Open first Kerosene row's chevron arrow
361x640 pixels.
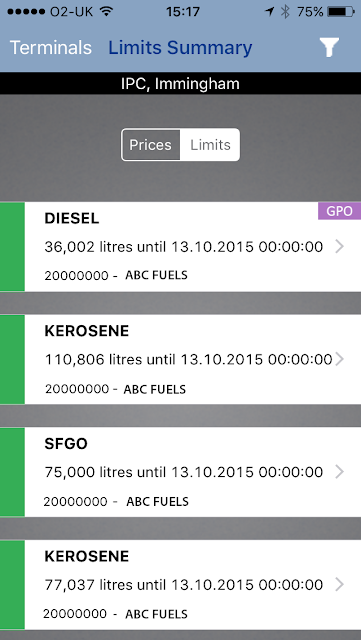coord(339,359)
